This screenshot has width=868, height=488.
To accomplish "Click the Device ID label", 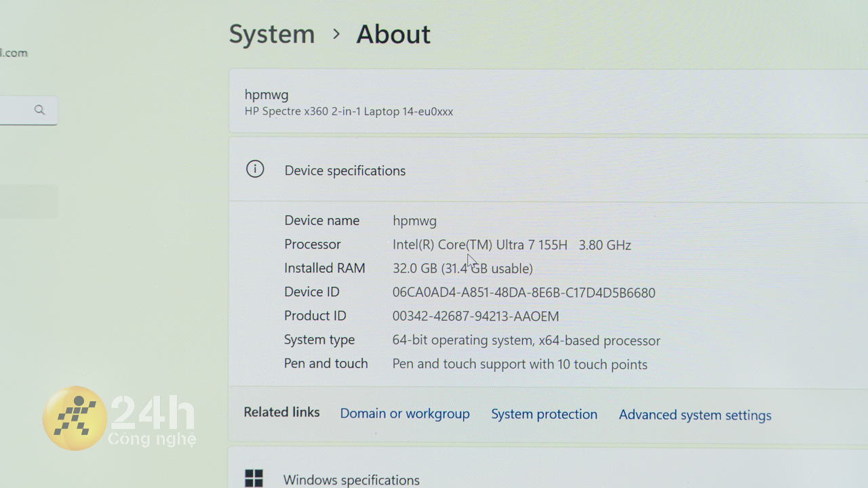I will [312, 291].
